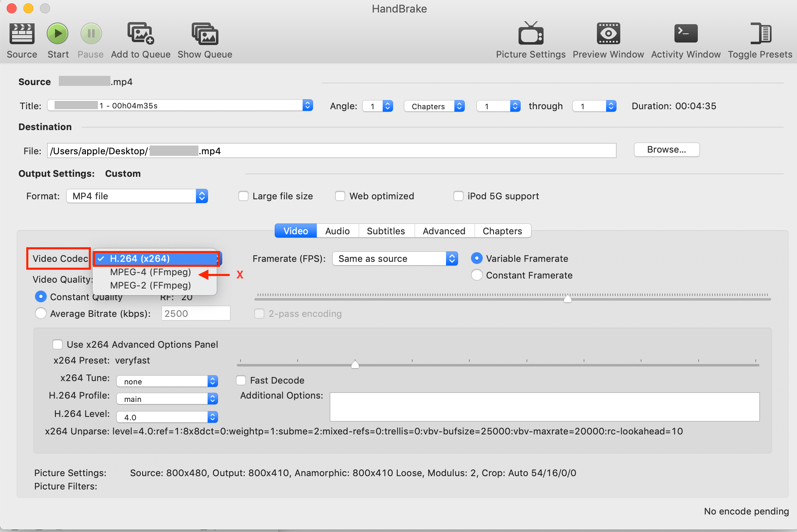Open the H.264 Level dropdown
This screenshot has height=532, width=797.
[167, 417]
